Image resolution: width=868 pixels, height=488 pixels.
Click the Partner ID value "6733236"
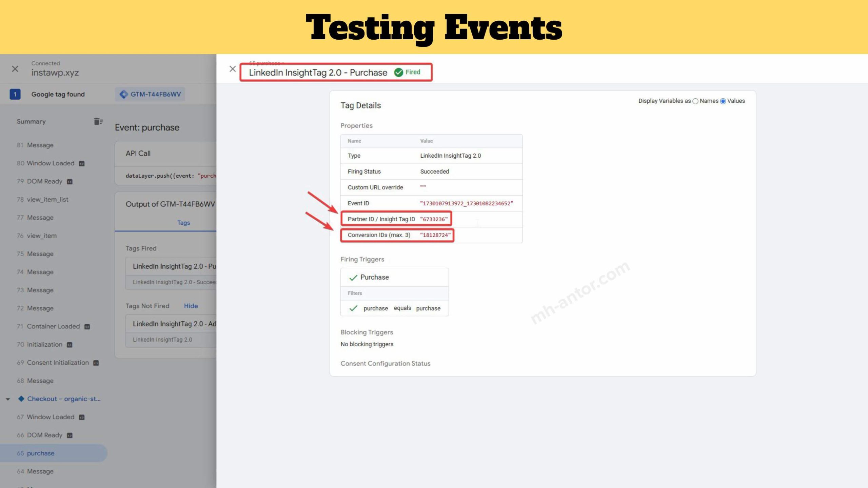point(434,219)
